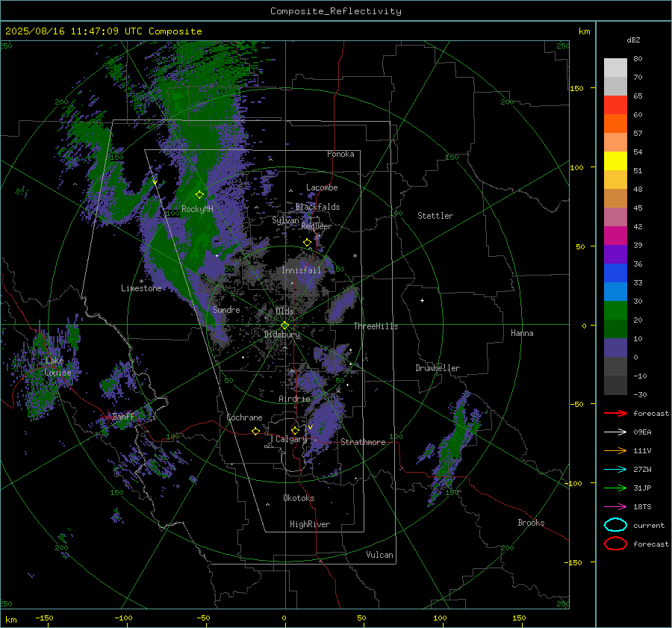Click the RedDeer city label
The width and height of the screenshot is (672, 628).
coord(317,226)
